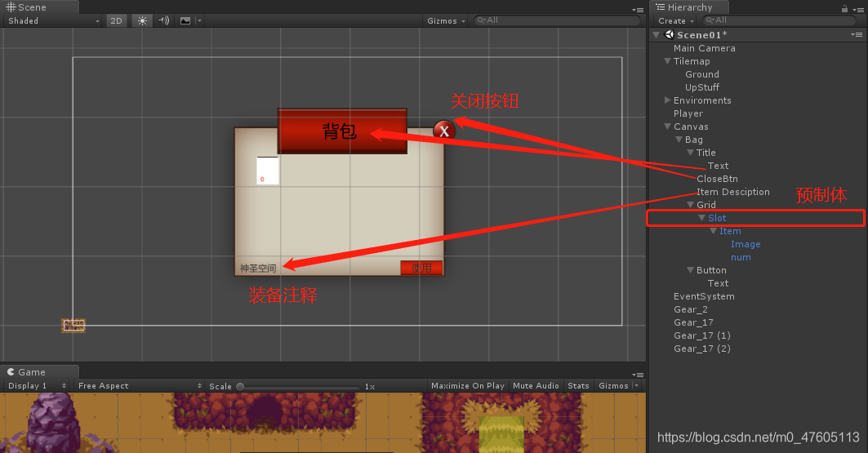
Task: Select Gear_17 (2) in Hierarchy
Action: pyautogui.click(x=702, y=349)
